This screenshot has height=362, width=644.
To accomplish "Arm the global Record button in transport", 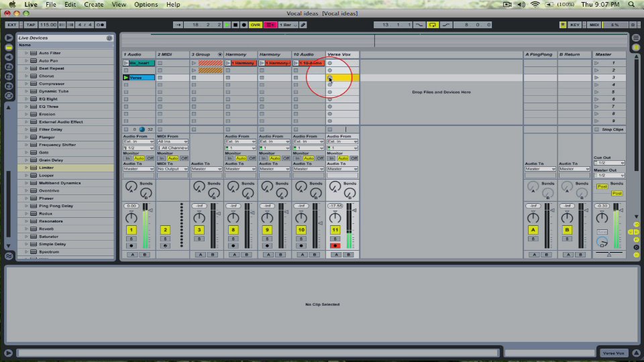I will (x=244, y=25).
